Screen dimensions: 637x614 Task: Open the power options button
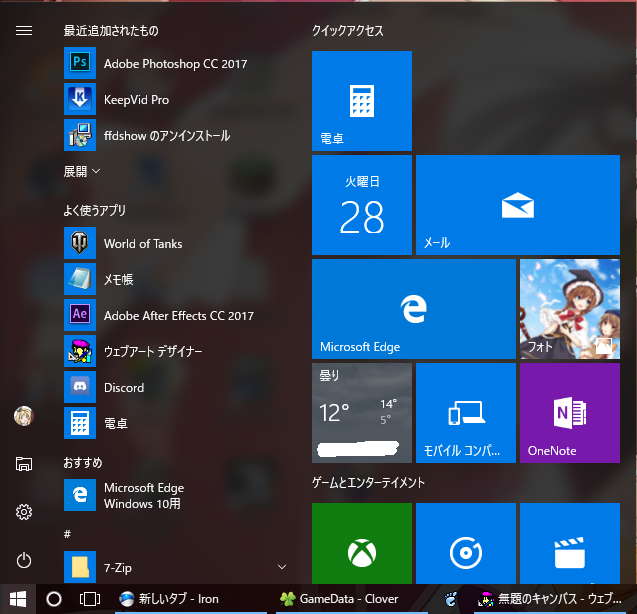(x=24, y=560)
